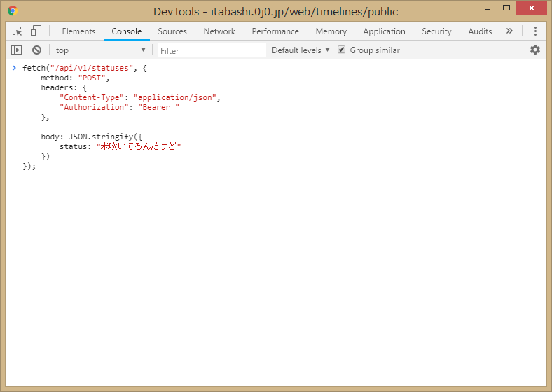Switch to the Network tab
552x392 pixels.
(x=219, y=31)
